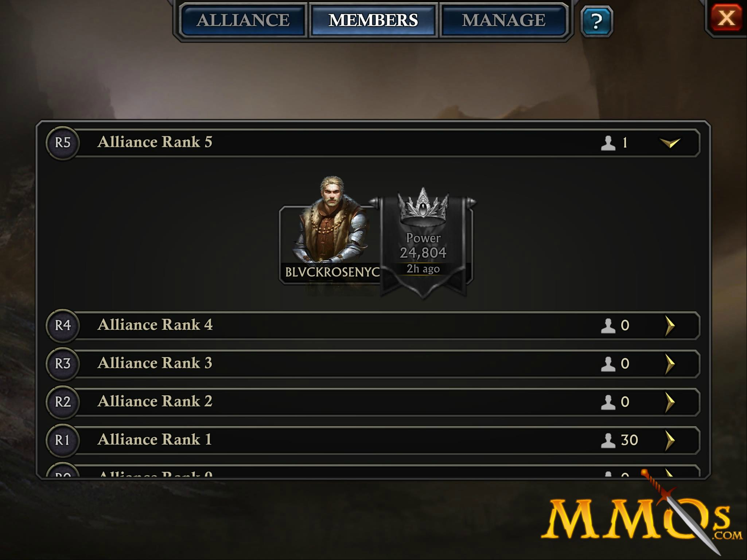Image resolution: width=747 pixels, height=560 pixels.
Task: Click the Alliance Rank 1 row label
Action: click(x=155, y=439)
